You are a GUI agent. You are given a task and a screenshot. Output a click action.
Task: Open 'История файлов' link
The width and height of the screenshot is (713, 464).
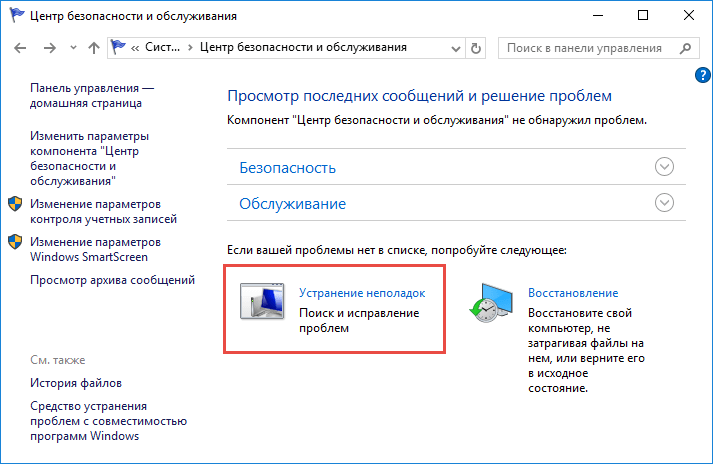pyautogui.click(x=76, y=383)
